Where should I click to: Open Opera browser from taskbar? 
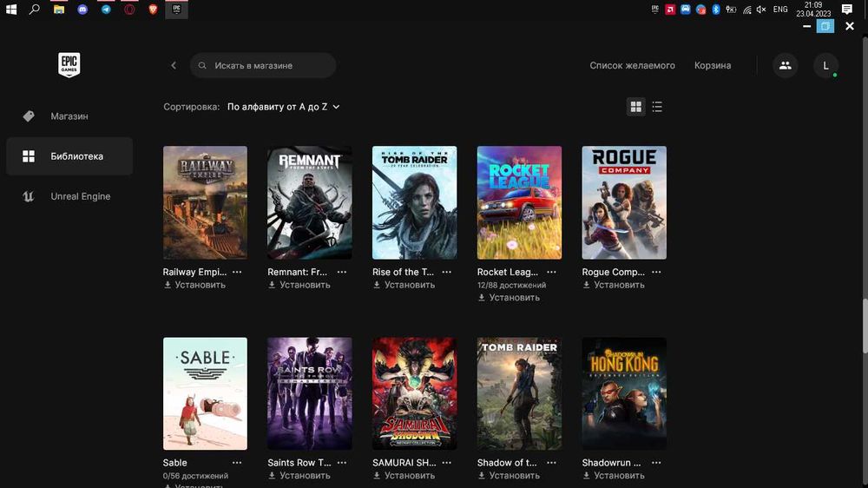(129, 9)
